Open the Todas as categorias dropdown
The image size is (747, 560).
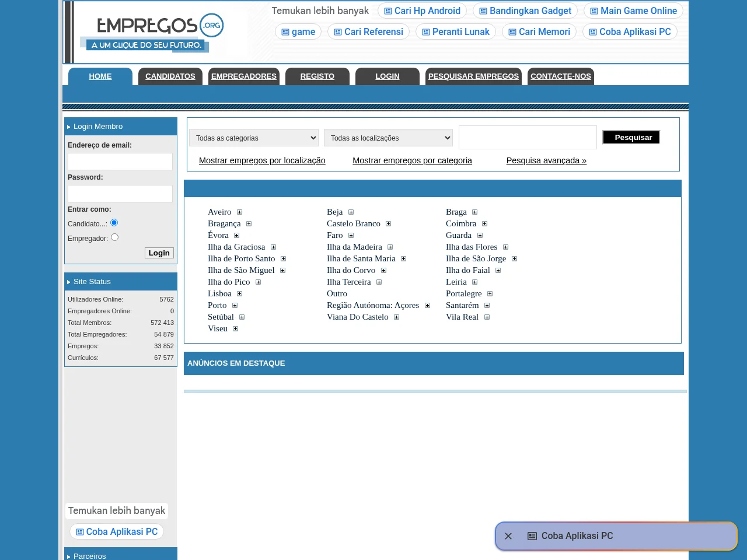254,138
